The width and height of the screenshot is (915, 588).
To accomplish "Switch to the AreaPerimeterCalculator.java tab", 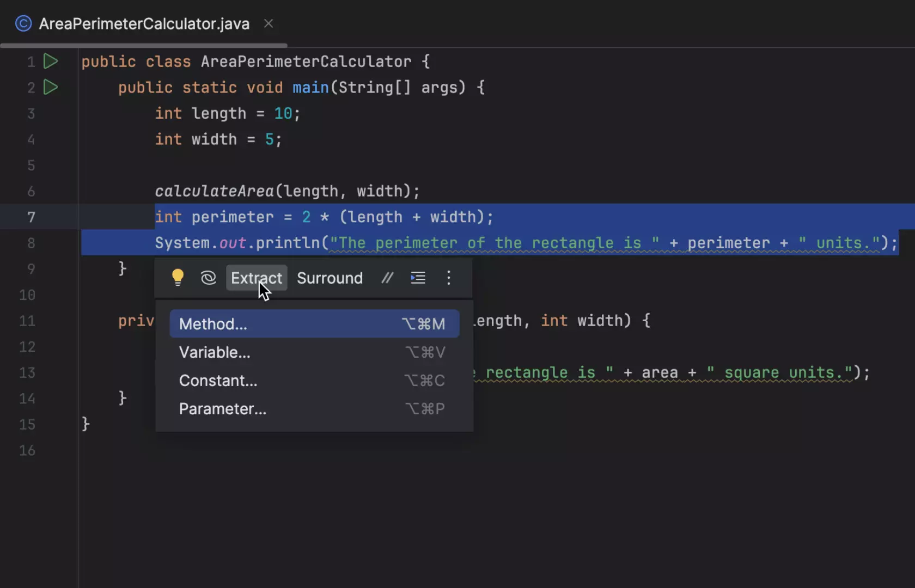I will point(143,23).
